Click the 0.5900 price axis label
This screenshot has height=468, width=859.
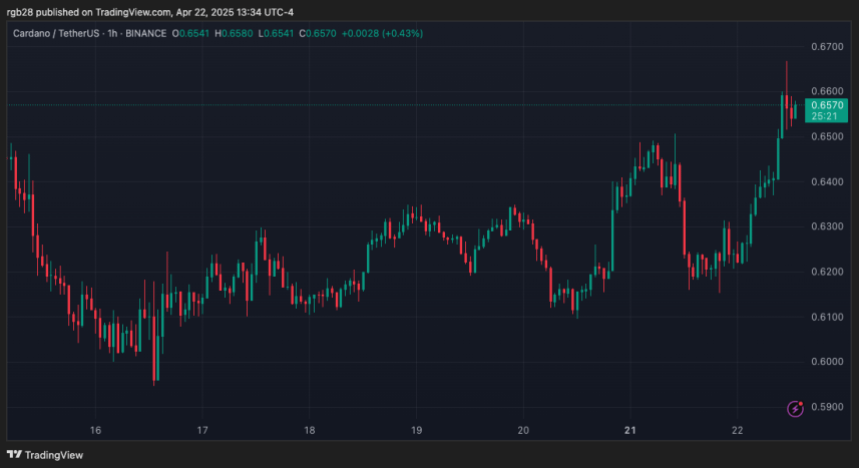click(x=827, y=407)
